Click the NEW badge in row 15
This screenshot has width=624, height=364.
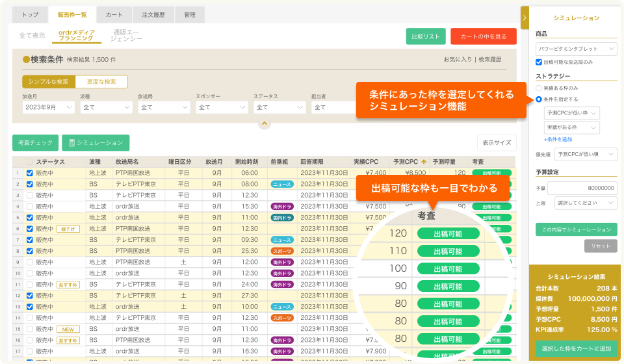[68, 329]
